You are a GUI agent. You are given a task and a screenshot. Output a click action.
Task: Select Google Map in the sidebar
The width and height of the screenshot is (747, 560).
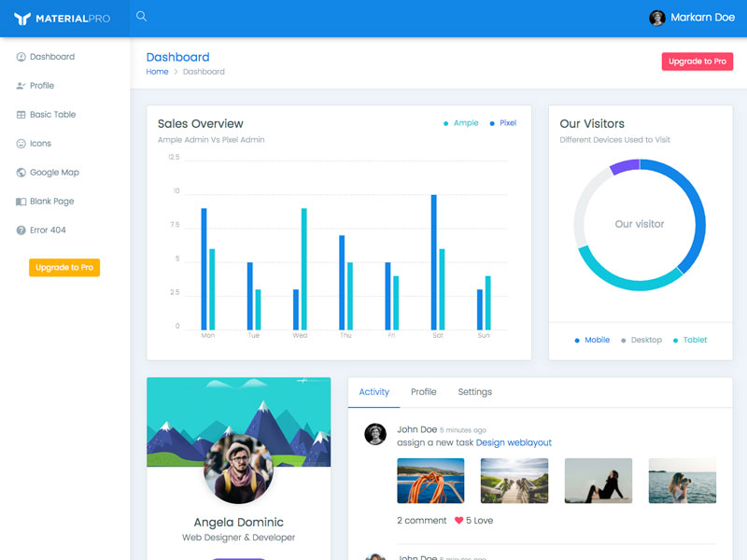click(51, 172)
